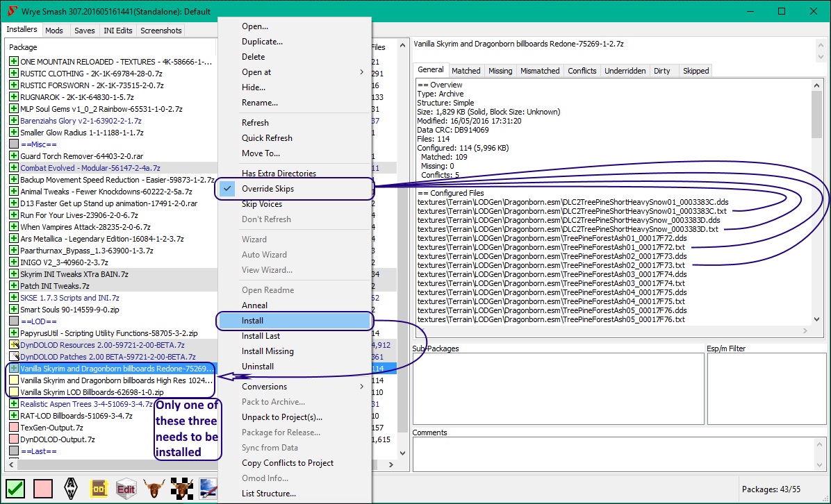The image size is (831, 504).
Task: Click the gray marker icon beside ==Misc==
Action: click(14, 144)
